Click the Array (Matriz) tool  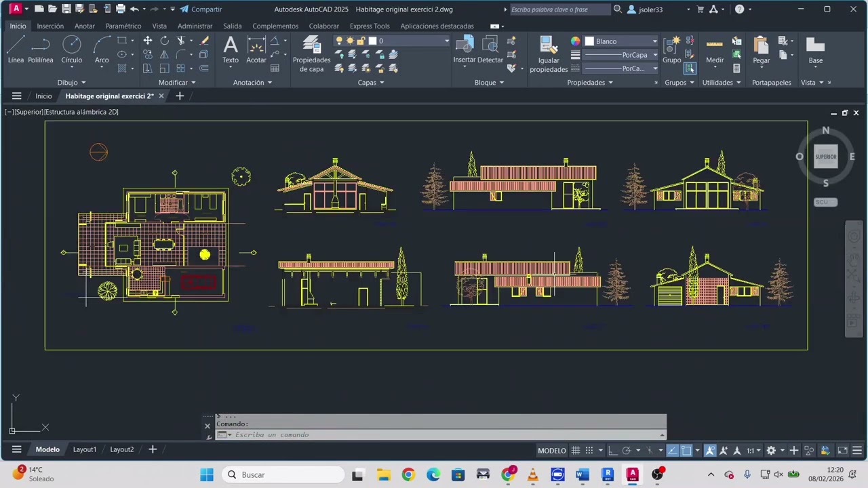click(181, 68)
